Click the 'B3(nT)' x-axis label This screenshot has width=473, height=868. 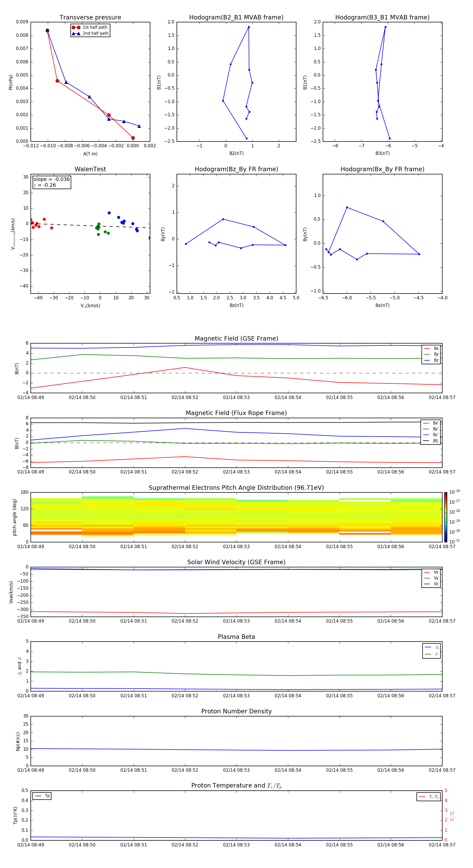pos(382,153)
